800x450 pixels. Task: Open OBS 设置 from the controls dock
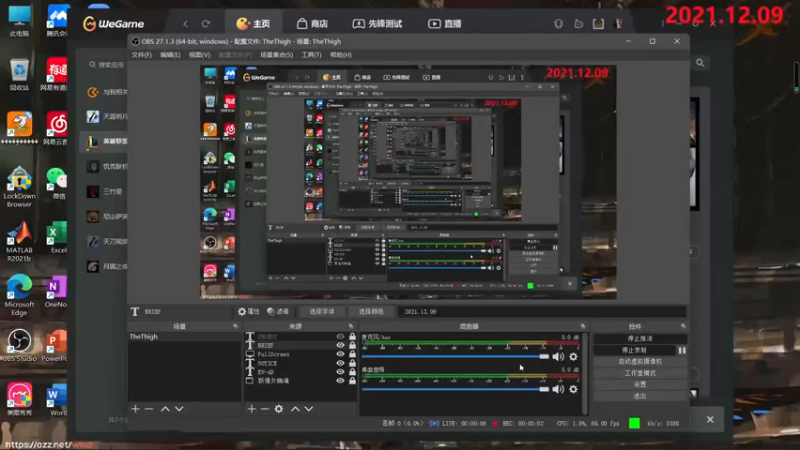point(640,384)
